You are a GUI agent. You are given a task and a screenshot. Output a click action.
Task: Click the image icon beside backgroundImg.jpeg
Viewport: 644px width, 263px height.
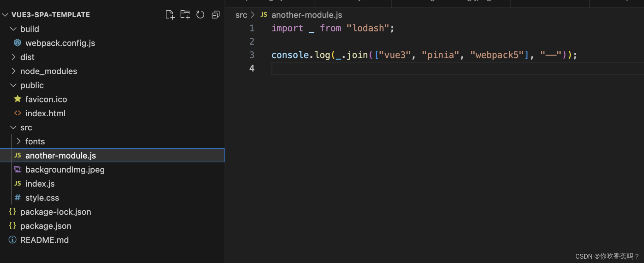[18, 169]
